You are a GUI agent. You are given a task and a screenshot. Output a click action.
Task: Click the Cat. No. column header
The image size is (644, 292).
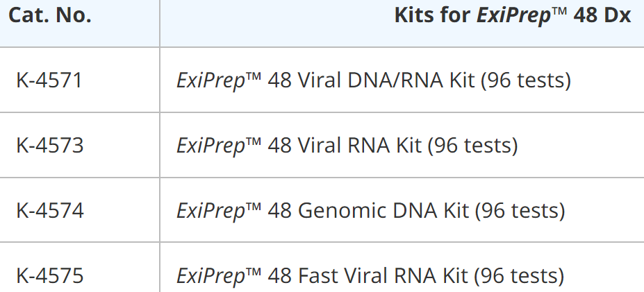50,15
